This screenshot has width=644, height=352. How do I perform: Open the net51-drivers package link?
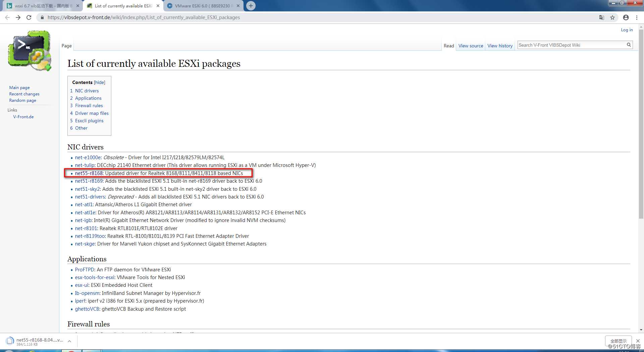coord(90,196)
